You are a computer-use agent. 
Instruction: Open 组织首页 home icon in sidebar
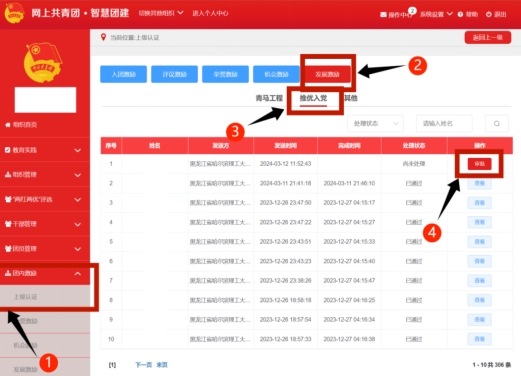tap(8, 125)
